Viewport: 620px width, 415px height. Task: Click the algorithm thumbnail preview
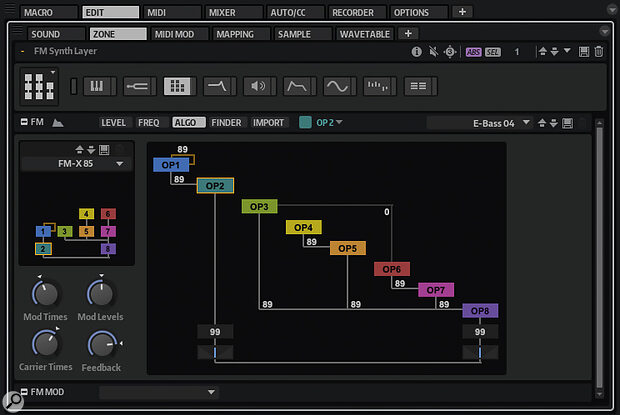click(76, 232)
